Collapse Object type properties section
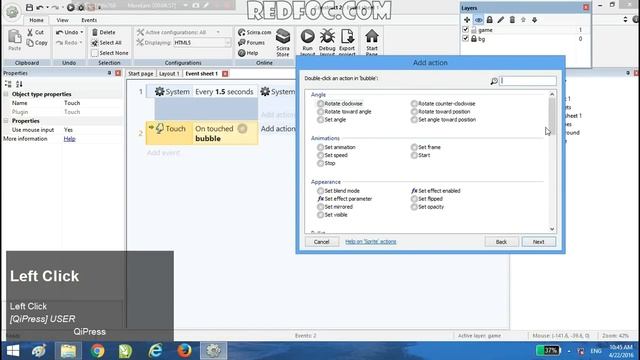Image resolution: width=640 pixels, height=360 pixels. (6, 94)
